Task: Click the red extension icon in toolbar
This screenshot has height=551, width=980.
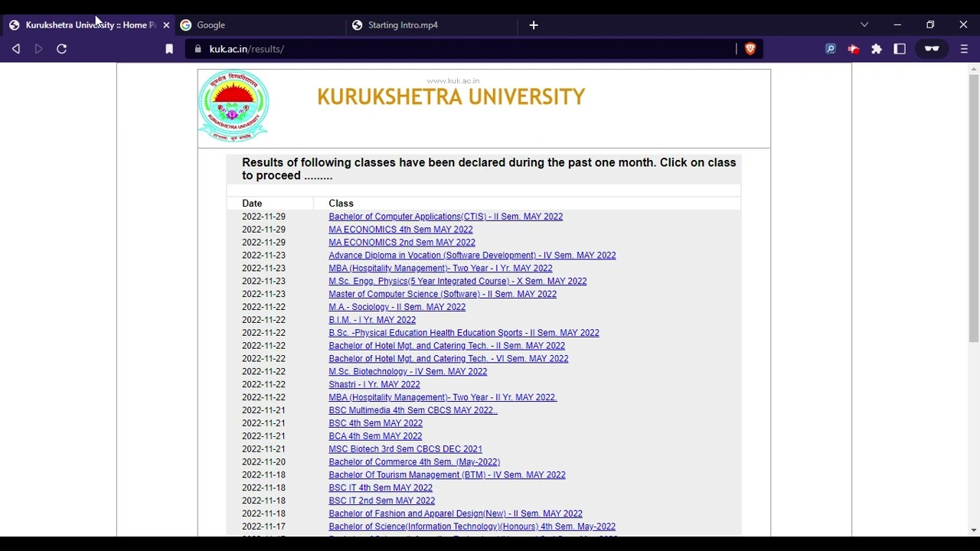Action: 854,49
